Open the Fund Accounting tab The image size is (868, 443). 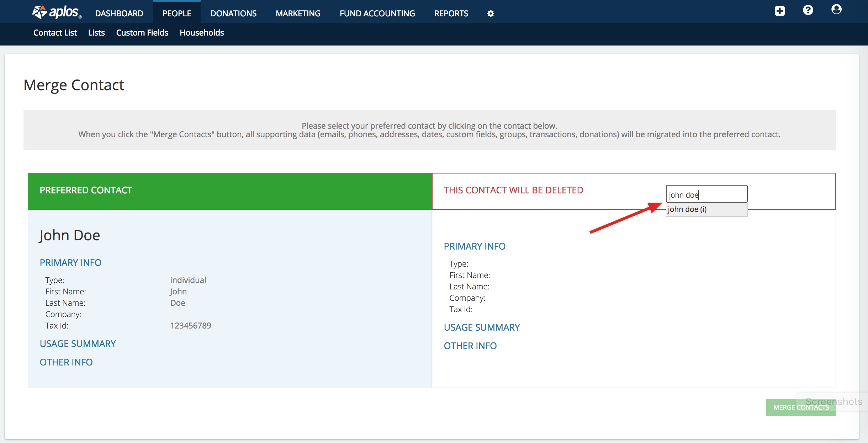pyautogui.click(x=377, y=14)
